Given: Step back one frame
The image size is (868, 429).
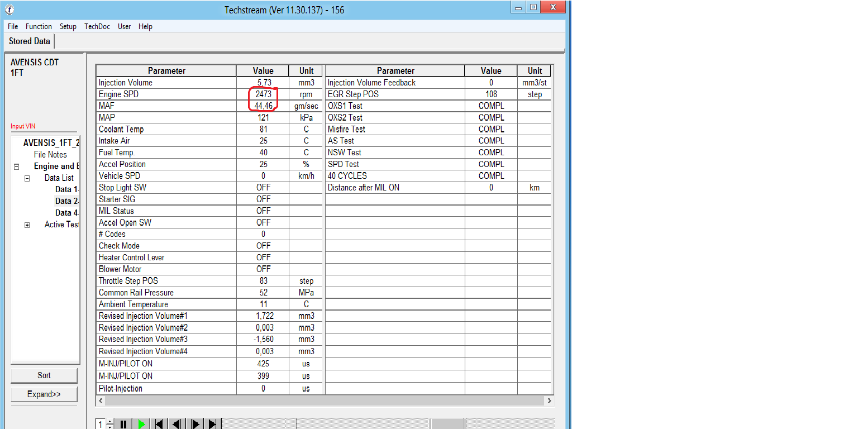Looking at the screenshot, I should click(x=177, y=424).
